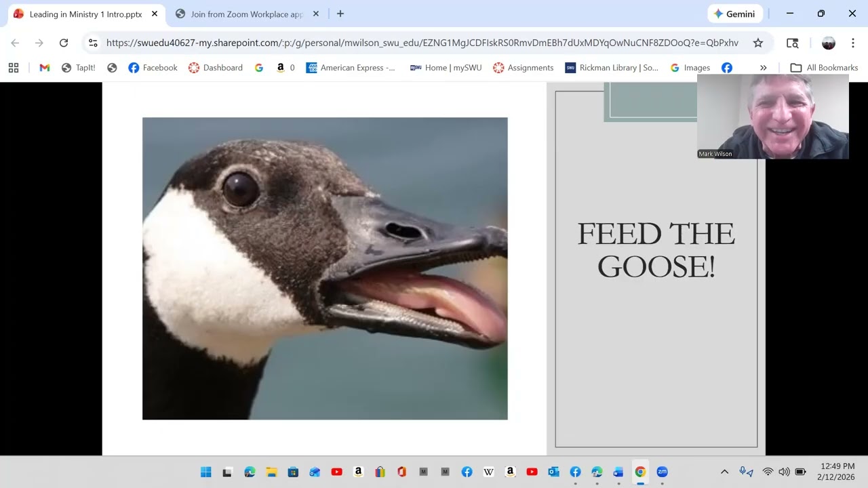Click the FEED THE GOOSE! title text
The width and height of the screenshot is (868, 488).
[x=656, y=250]
